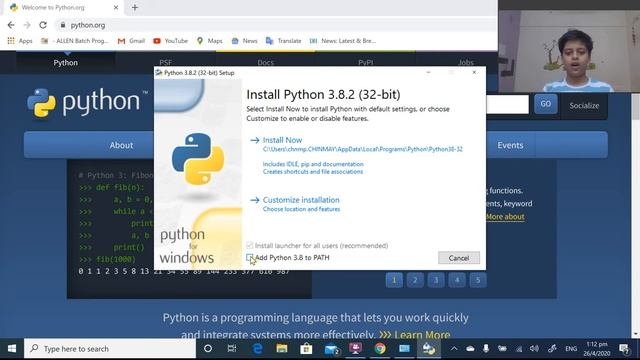Open the Events menu on python.org
Viewport: 640px width, 360px height.
[510, 145]
